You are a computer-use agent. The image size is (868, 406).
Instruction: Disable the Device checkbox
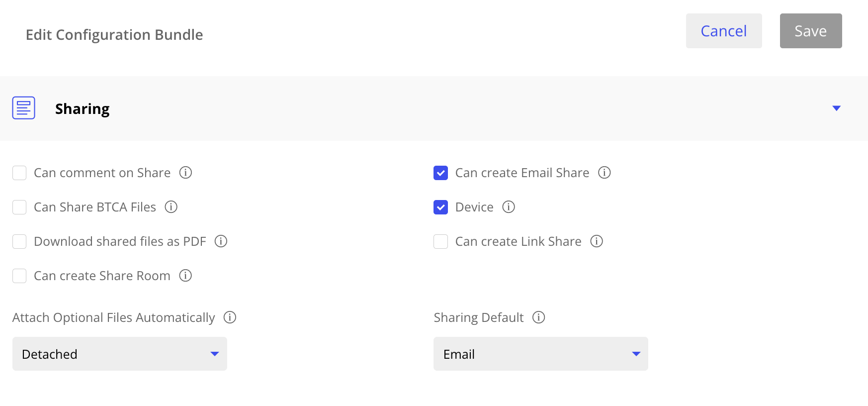pyautogui.click(x=441, y=207)
